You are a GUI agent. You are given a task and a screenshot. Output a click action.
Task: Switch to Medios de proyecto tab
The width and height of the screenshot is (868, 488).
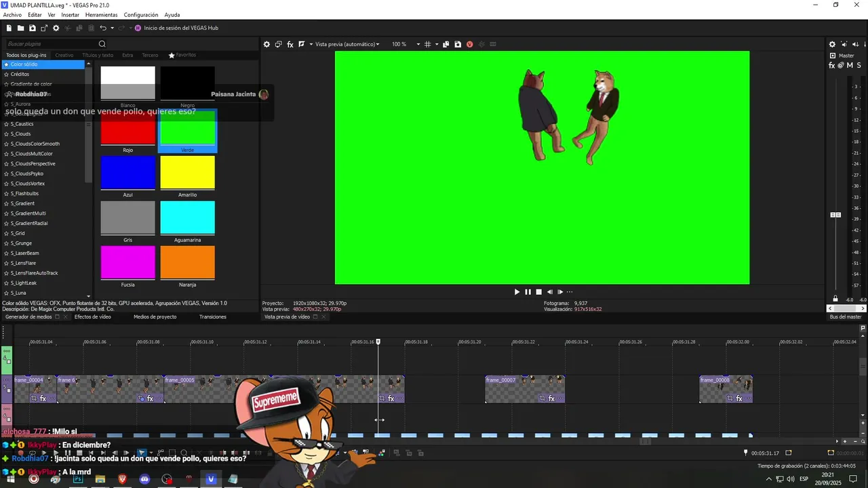pyautogui.click(x=155, y=317)
